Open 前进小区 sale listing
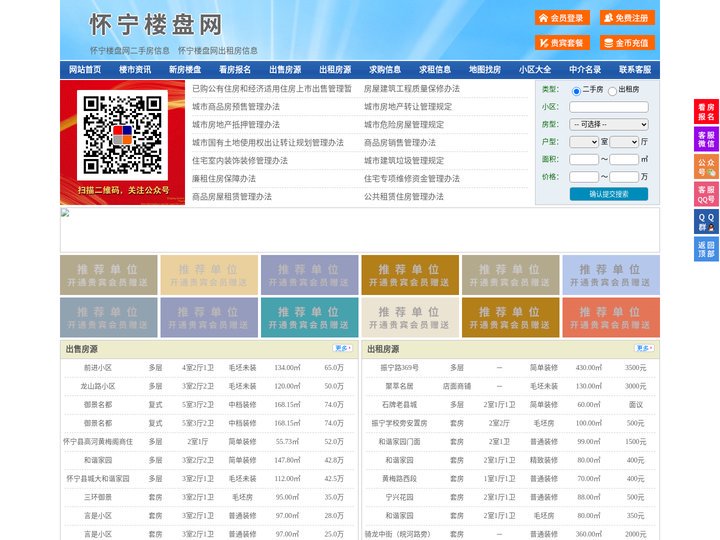This screenshot has height=540, width=720. pyautogui.click(x=98, y=368)
